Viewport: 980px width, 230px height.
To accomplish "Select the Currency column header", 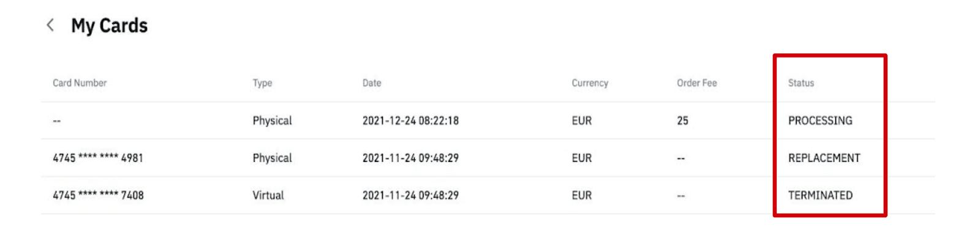I will pos(590,83).
